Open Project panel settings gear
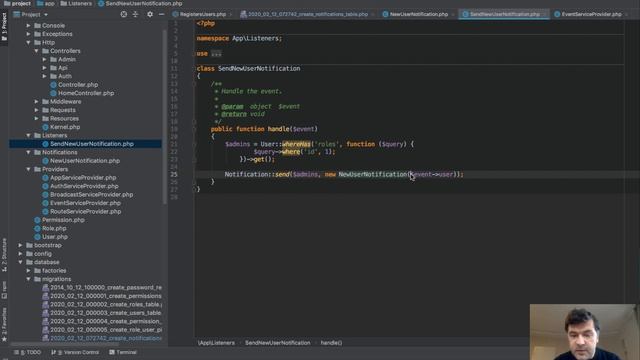The image size is (640, 360). point(150,14)
